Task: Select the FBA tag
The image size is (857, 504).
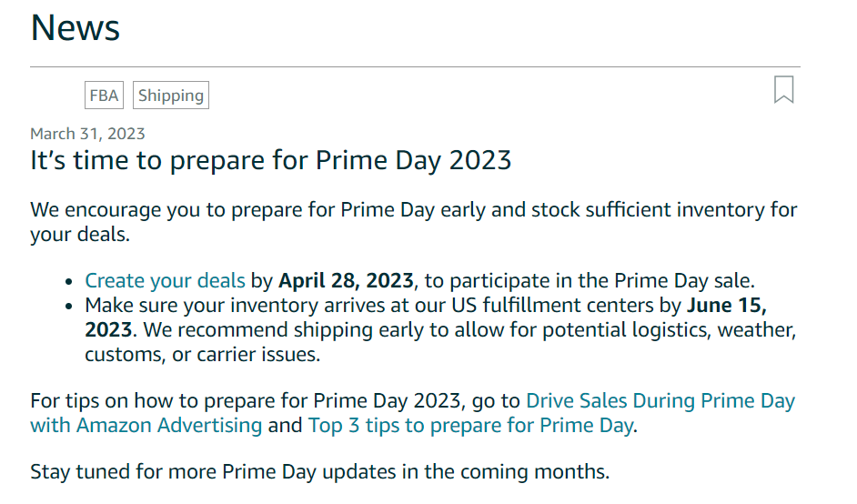Action: tap(104, 96)
